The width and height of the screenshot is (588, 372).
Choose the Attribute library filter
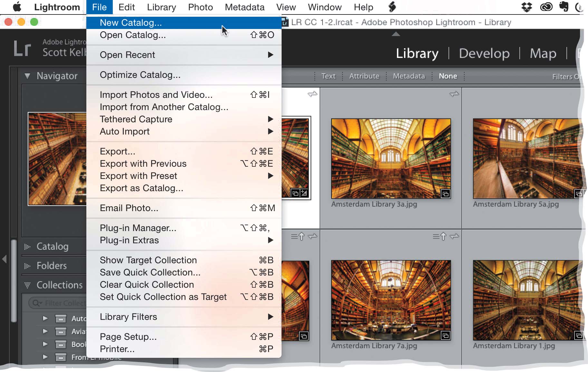[364, 76]
